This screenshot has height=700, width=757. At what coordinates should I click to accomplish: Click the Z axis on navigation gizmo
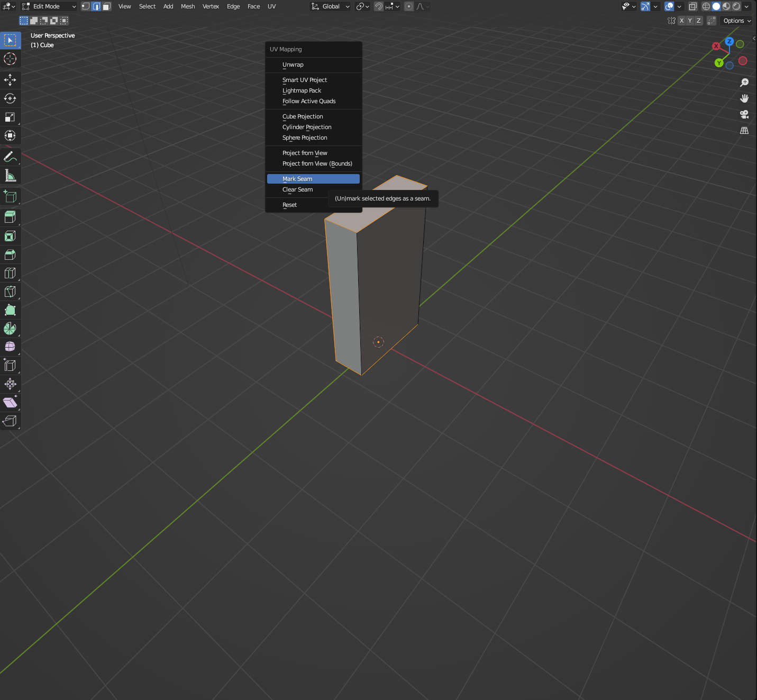(x=729, y=41)
